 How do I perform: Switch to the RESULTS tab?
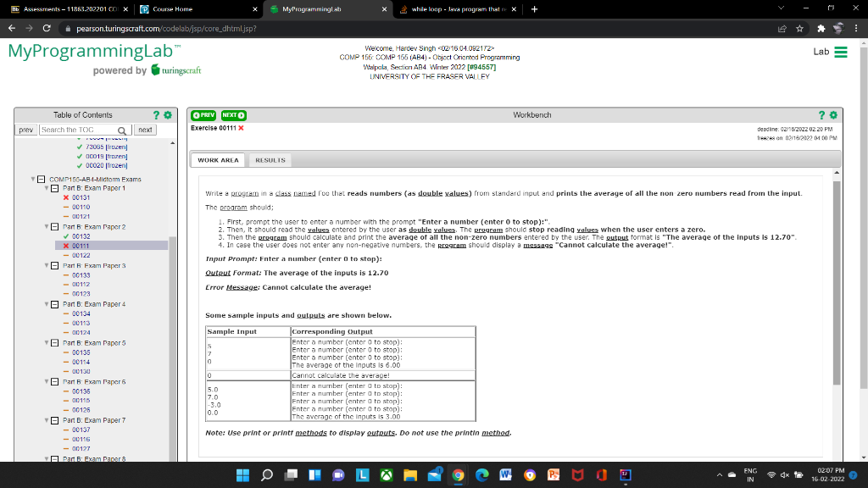coord(270,159)
